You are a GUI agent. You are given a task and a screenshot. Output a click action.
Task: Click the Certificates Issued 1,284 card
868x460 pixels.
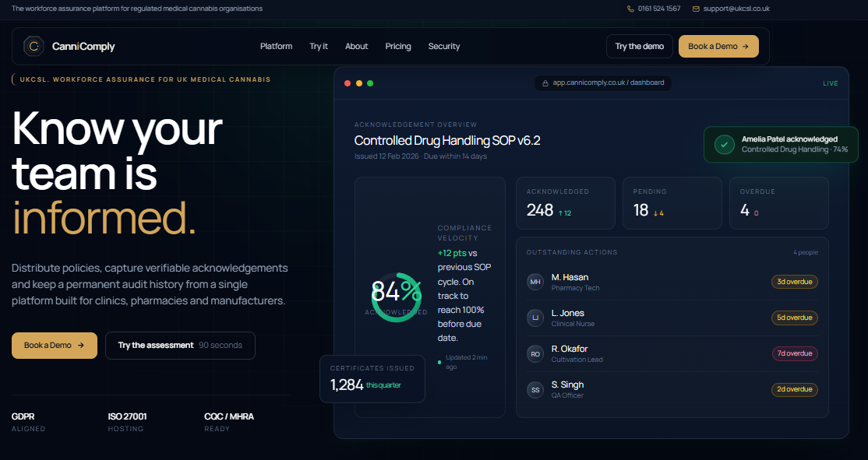coord(372,379)
